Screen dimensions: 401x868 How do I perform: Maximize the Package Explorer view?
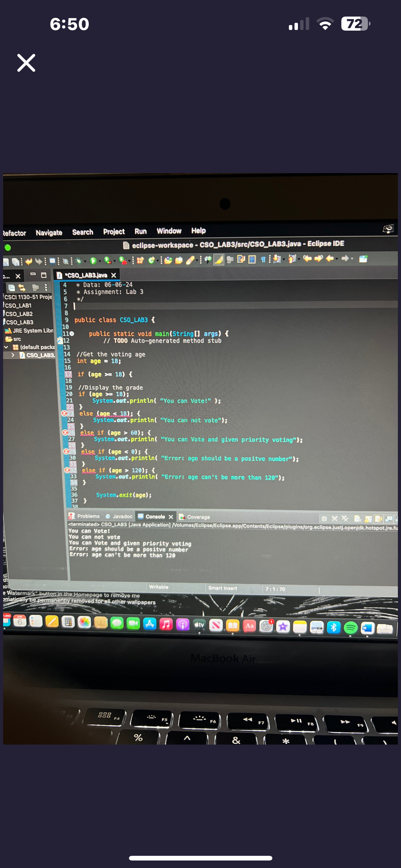point(44,275)
